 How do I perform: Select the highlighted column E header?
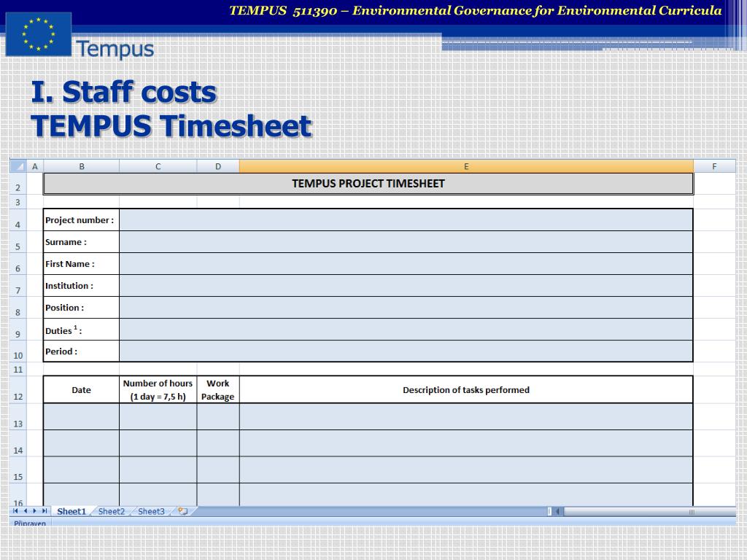(x=466, y=166)
